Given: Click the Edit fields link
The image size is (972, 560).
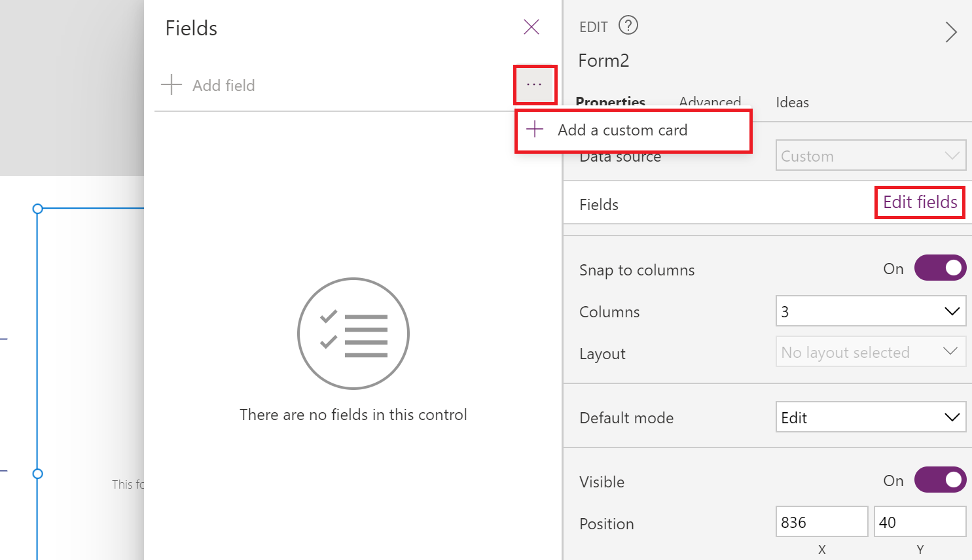Looking at the screenshot, I should tap(920, 202).
